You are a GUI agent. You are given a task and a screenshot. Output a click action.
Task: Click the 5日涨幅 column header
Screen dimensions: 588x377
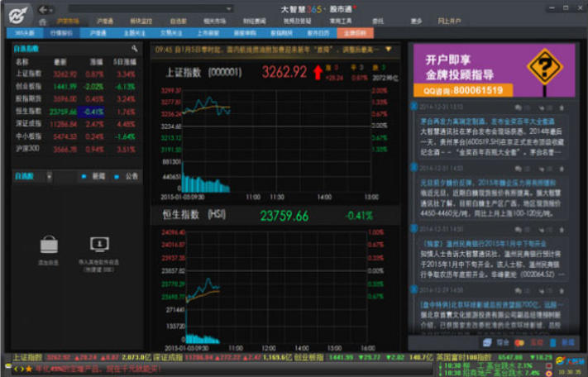[x=125, y=62]
